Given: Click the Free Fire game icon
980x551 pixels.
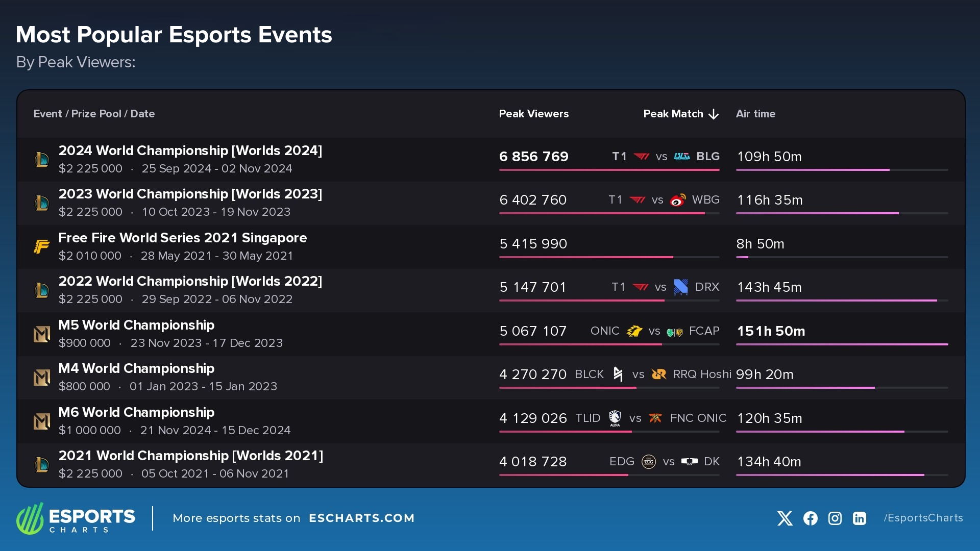Looking at the screenshot, I should click(41, 247).
